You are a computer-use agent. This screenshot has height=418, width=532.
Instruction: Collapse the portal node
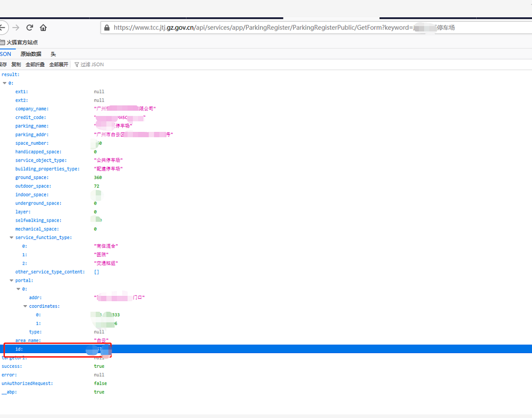click(x=12, y=281)
